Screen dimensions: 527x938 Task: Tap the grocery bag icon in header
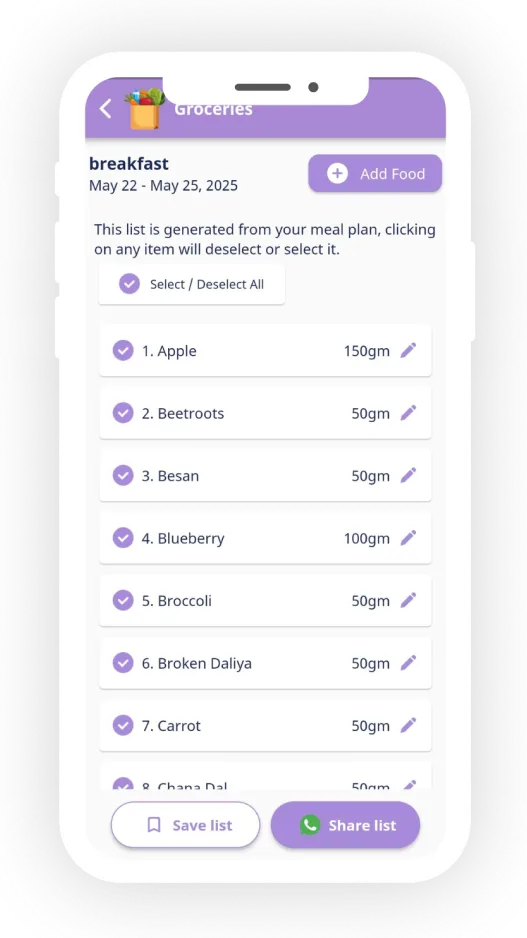tap(145, 108)
